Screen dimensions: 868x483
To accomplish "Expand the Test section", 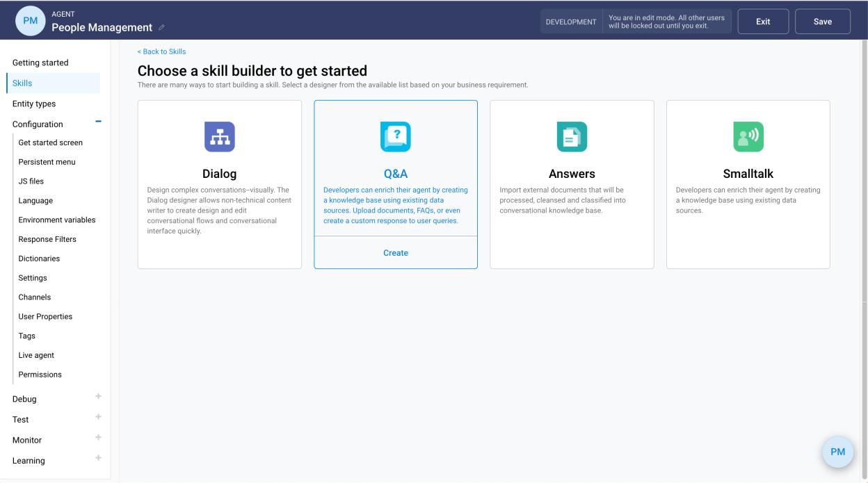I will [98, 417].
